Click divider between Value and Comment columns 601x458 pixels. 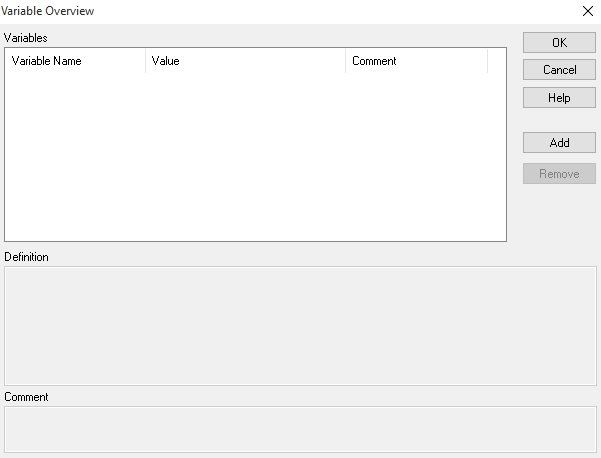345,61
